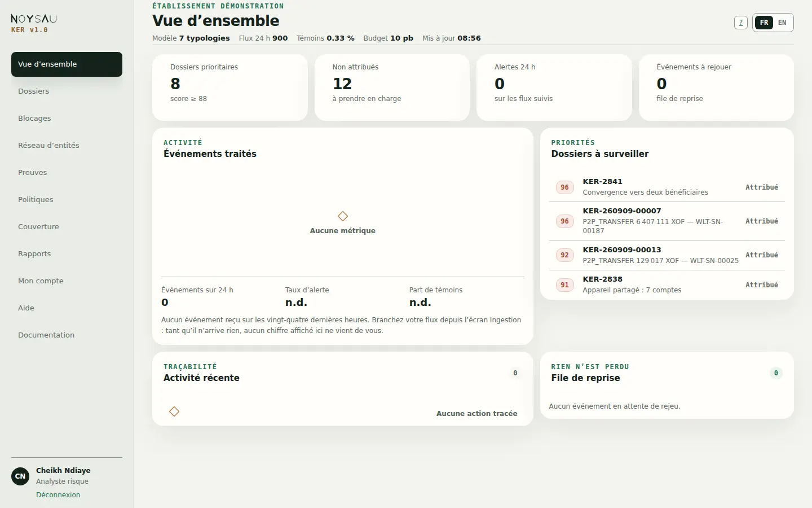Click the count badge in File de reprise
The image size is (812, 508).
point(776,373)
